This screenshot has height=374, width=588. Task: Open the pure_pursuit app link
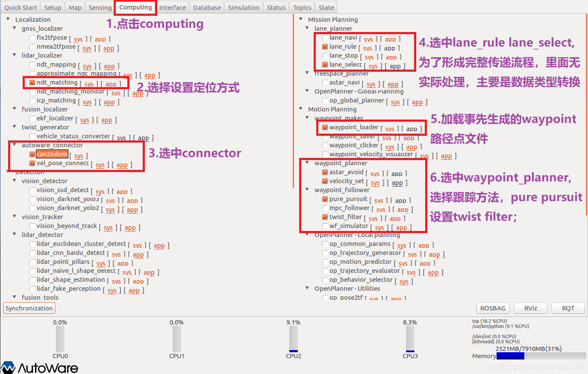401,201
